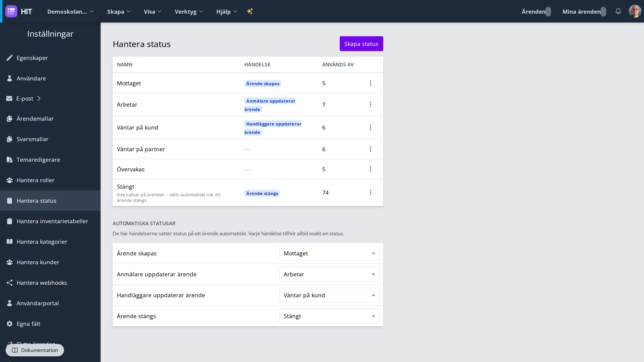Open Egenskaper settings page
The image size is (644, 362).
[x=50, y=58]
